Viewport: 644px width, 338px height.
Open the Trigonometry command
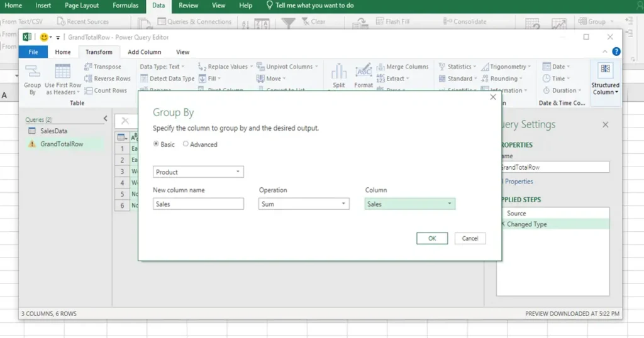(506, 67)
